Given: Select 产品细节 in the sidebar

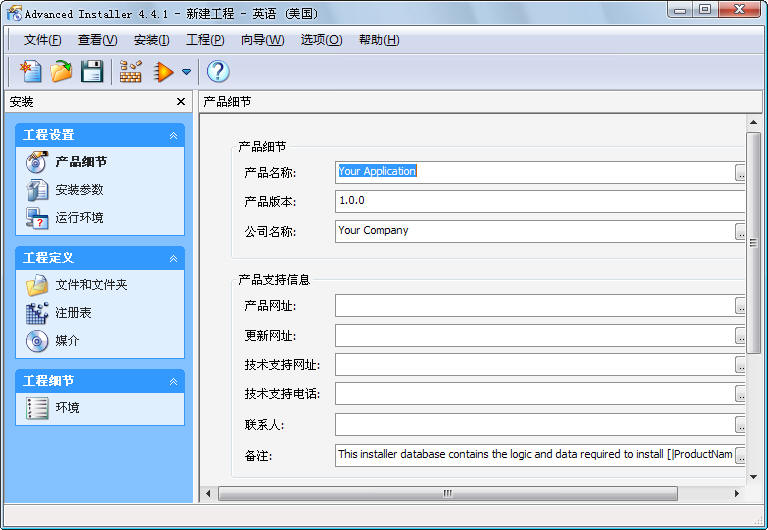Looking at the screenshot, I should 81,162.
